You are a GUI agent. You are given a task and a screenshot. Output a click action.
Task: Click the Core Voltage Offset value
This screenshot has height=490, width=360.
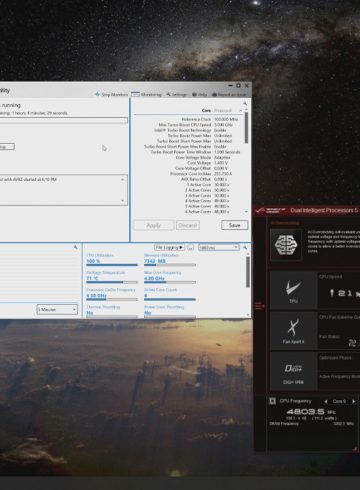221,168
